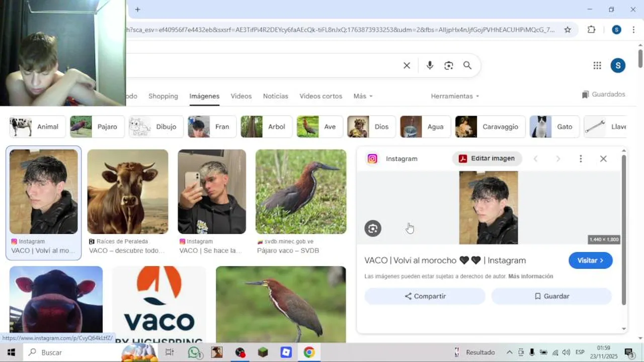Filter images by Ave chip
This screenshot has width=644, height=362.
click(x=320, y=127)
